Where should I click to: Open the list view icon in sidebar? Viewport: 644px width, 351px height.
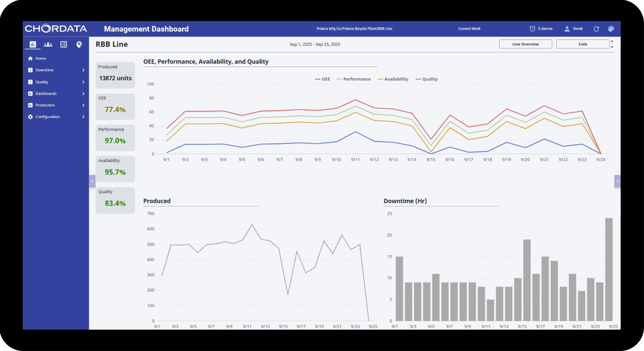(63, 44)
